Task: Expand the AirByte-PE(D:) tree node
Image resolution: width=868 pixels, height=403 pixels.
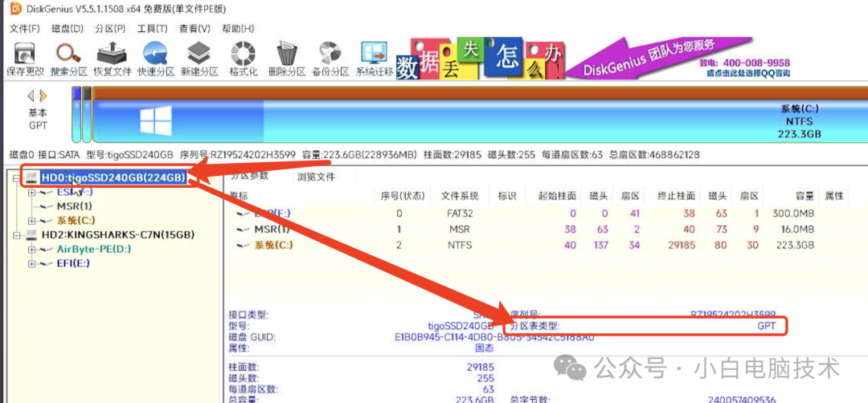Action: pos(32,250)
